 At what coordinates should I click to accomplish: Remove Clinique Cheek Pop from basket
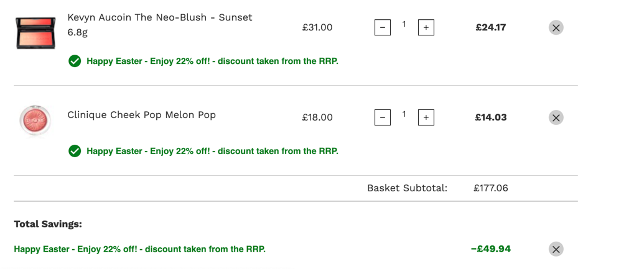pyautogui.click(x=556, y=117)
